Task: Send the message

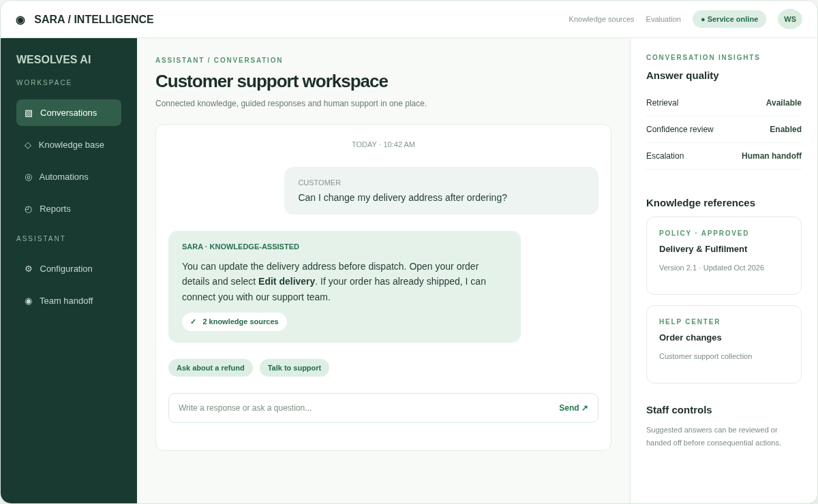Action: point(573,408)
